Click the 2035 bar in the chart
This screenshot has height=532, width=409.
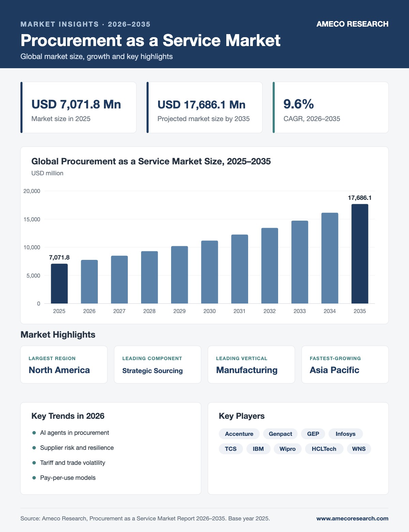pos(360,254)
